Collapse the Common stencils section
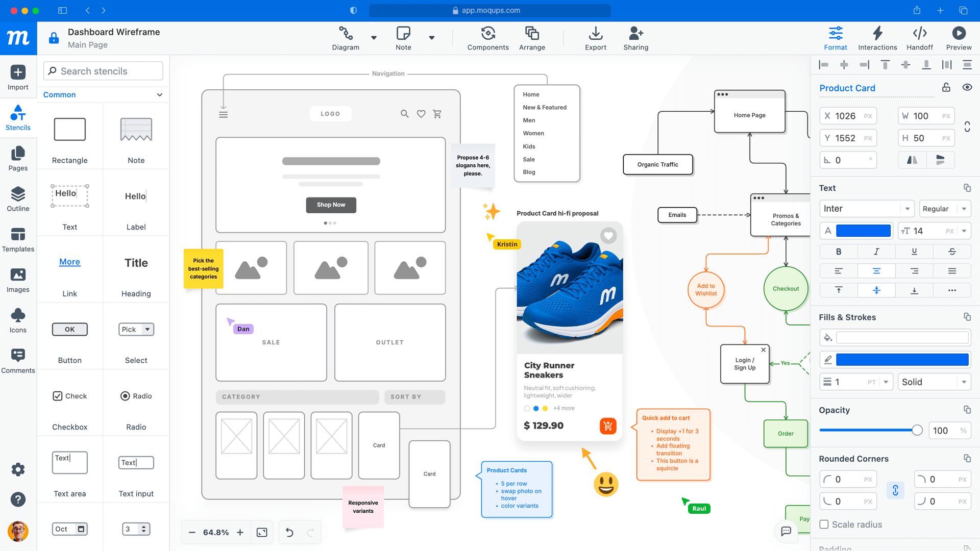This screenshot has width=980, height=551. pyautogui.click(x=159, y=94)
